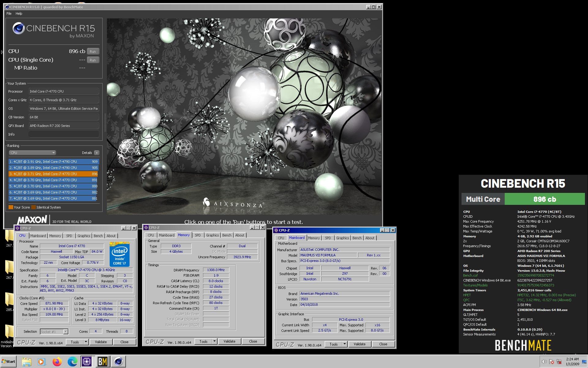The width and height of the screenshot is (588, 368).
Task: Open Microsoft Edge from the taskbar
Action: (72, 362)
